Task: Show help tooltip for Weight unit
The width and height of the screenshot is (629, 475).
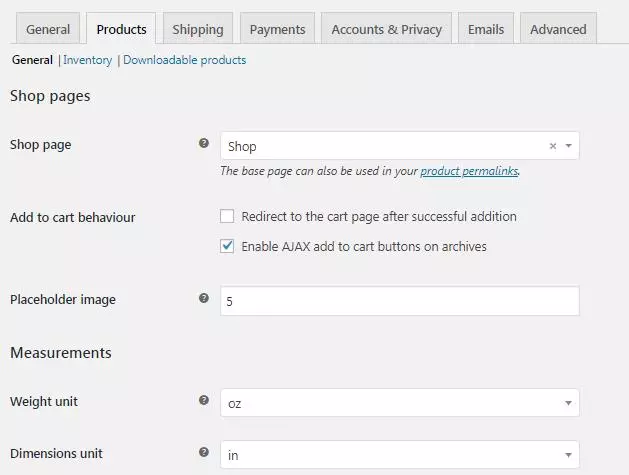Action: [x=204, y=400]
